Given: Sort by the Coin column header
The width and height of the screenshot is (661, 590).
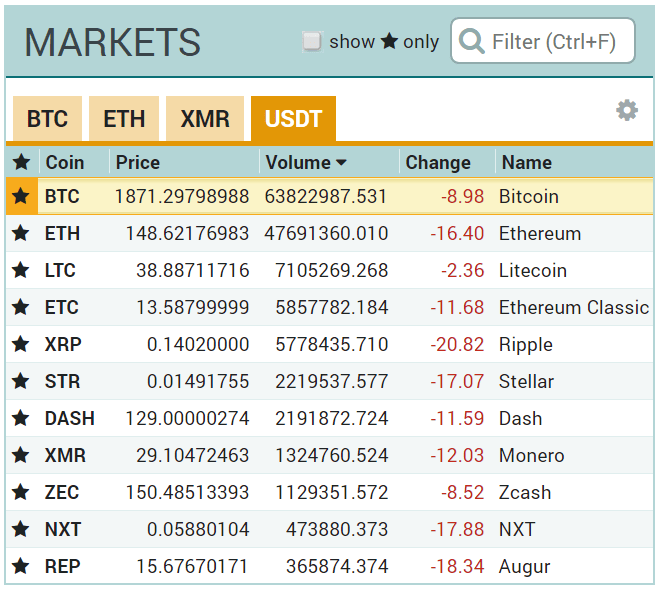Looking at the screenshot, I should [65, 163].
